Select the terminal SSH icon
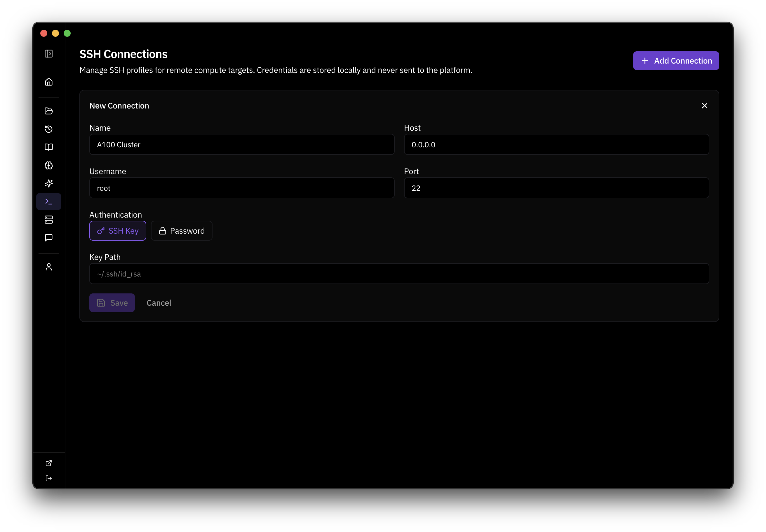The image size is (766, 532). click(49, 202)
